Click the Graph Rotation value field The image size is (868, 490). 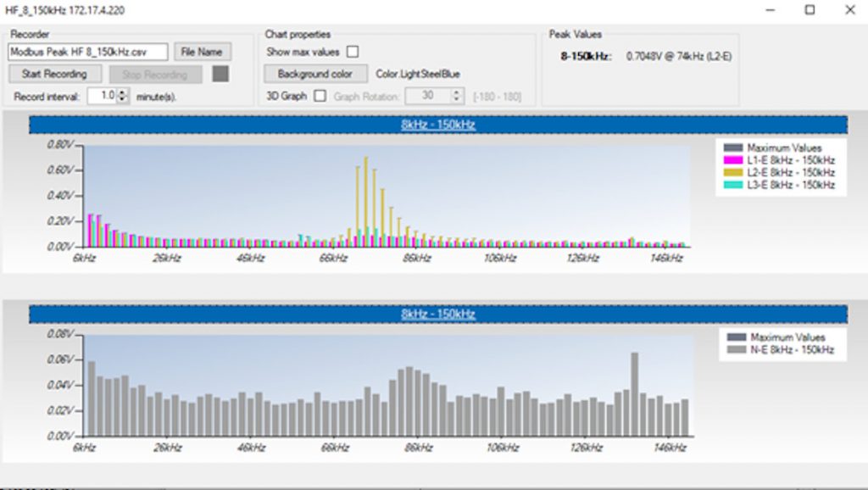point(428,96)
